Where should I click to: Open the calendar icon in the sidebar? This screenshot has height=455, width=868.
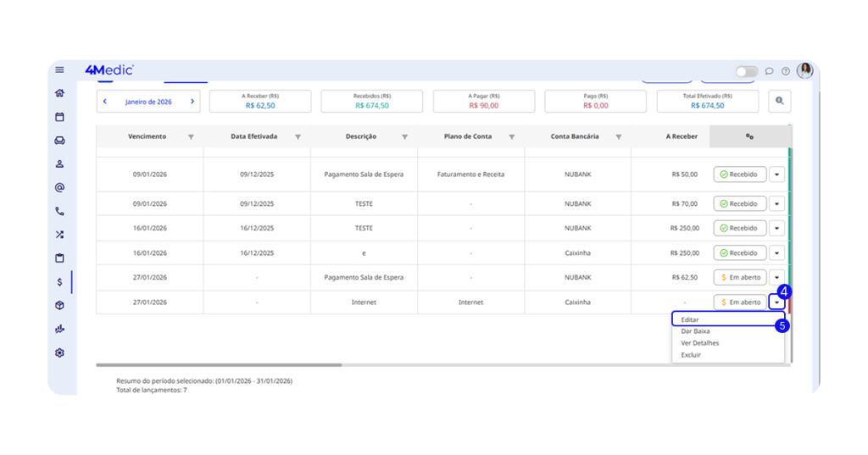[59, 117]
